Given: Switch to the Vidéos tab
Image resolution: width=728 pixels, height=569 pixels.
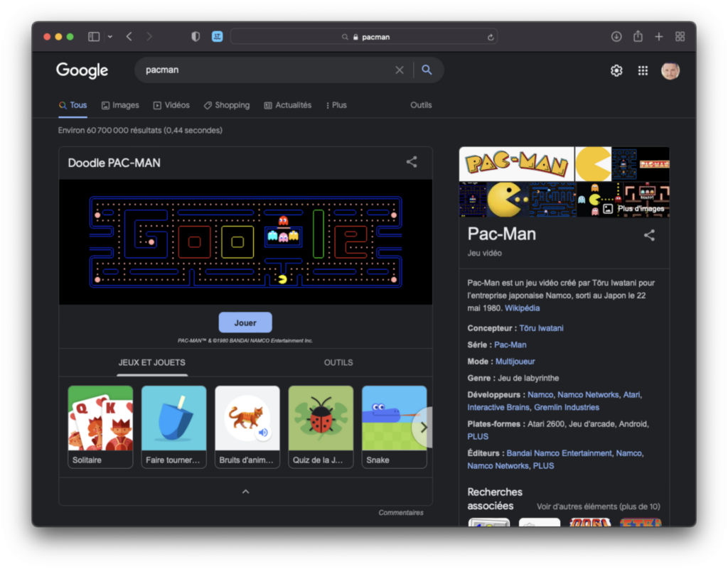Looking at the screenshot, I should (171, 105).
